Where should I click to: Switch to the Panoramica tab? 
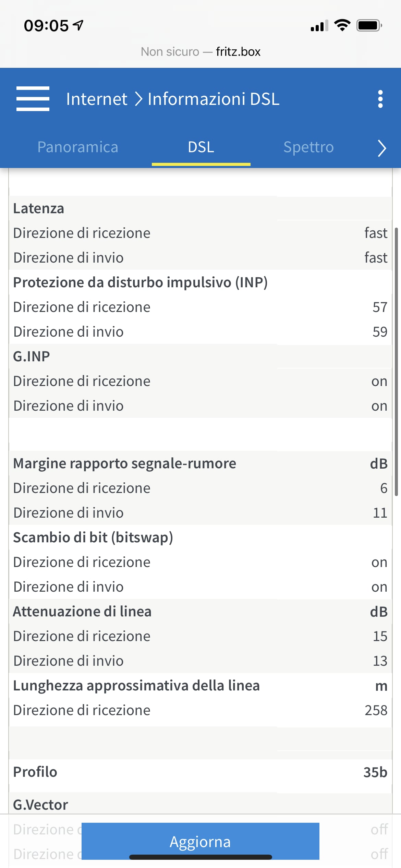[x=78, y=147]
